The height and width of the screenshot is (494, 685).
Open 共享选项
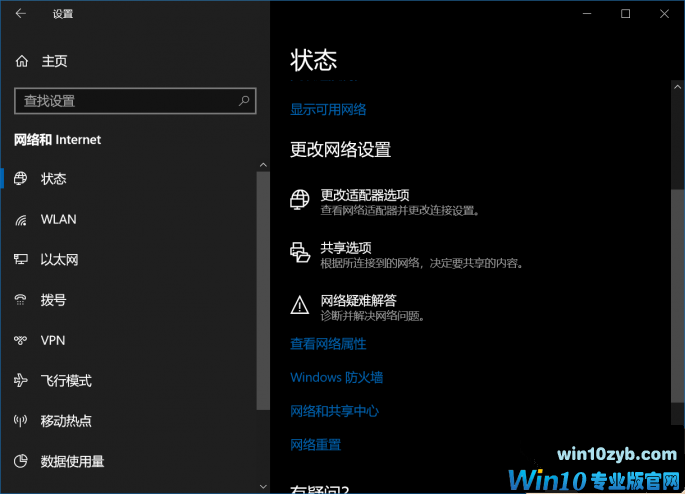pos(346,248)
